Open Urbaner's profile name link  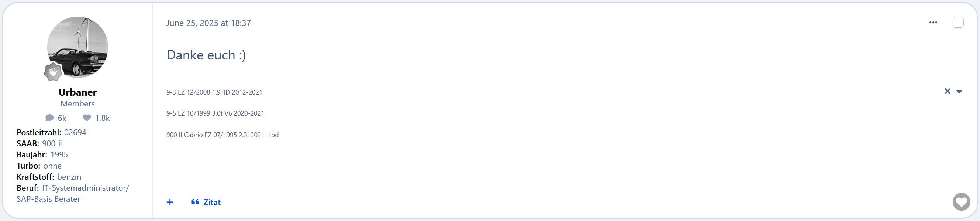coord(77,92)
